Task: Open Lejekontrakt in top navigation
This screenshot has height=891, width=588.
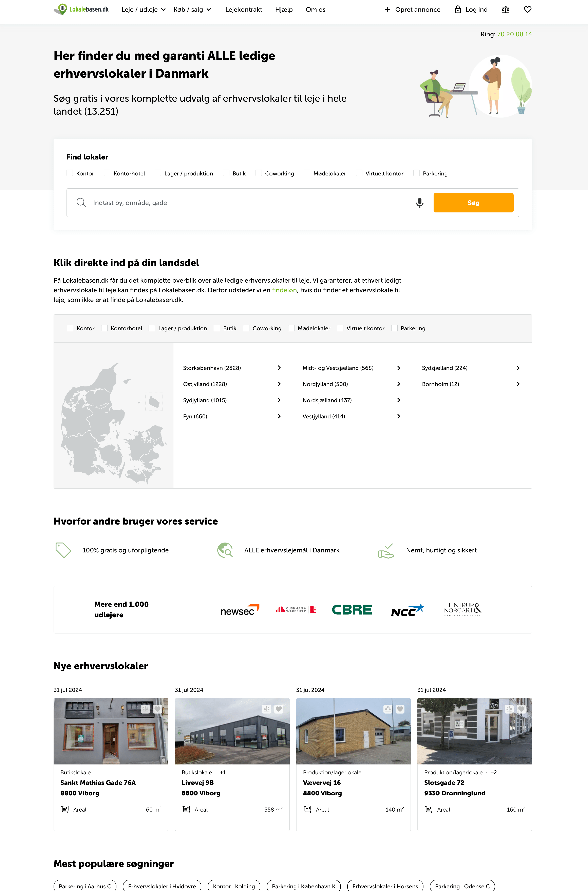Action: 244,10
